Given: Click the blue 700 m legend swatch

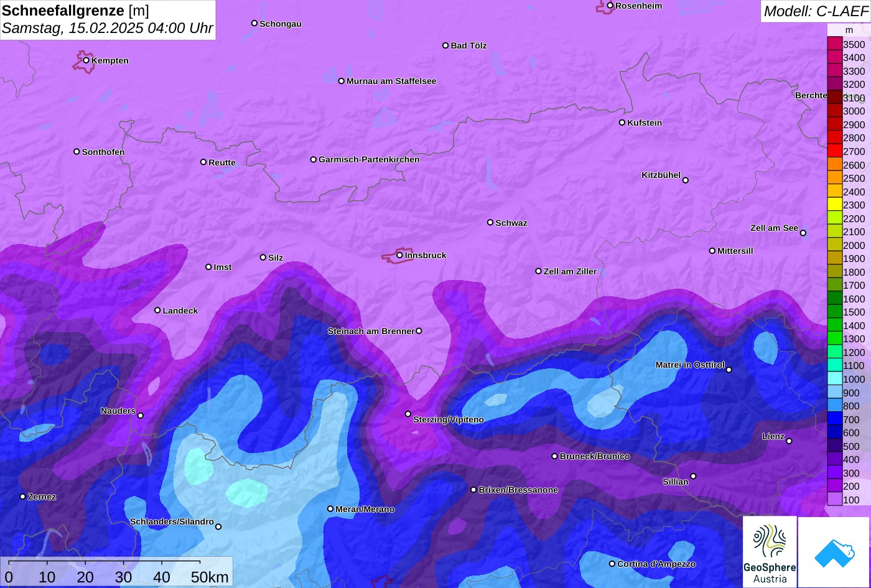Looking at the screenshot, I should click(x=834, y=419).
